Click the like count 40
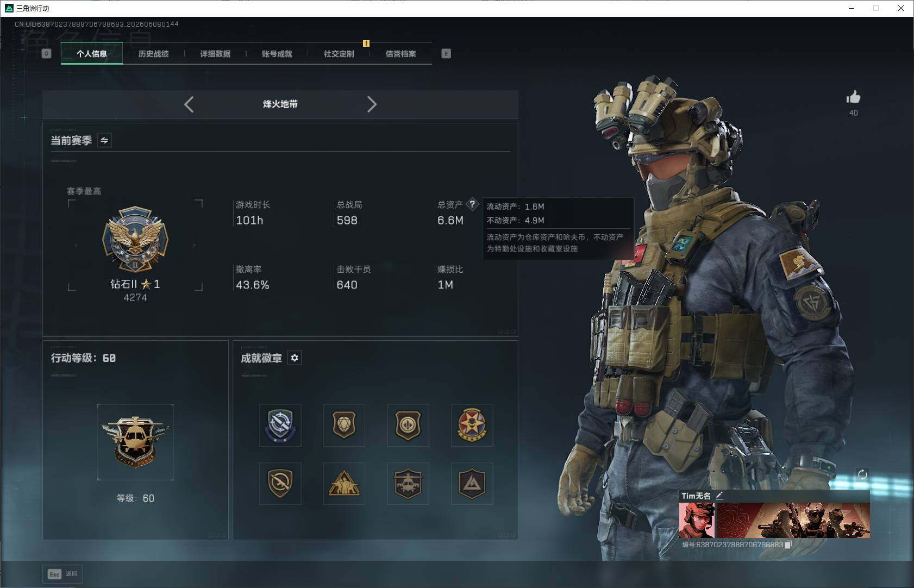The width and height of the screenshot is (914, 588). [854, 113]
